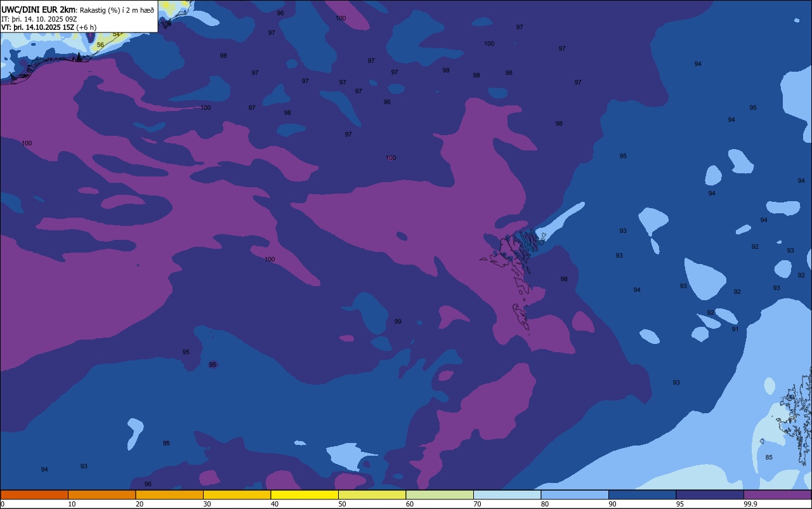The image size is (812, 509).
Task: Click the orange 10–20 legend swatch
Action: [x=101, y=494]
